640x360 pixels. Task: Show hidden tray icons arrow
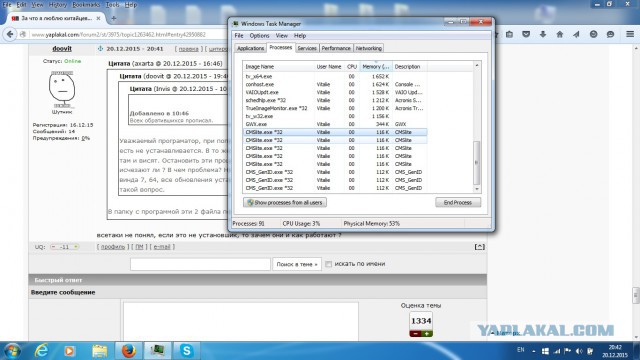[x=533, y=351]
